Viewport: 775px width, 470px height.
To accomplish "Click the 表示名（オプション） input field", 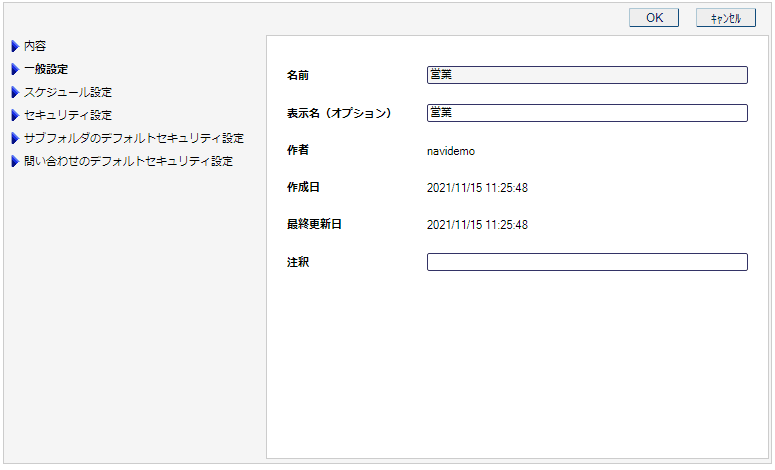I will coord(587,113).
